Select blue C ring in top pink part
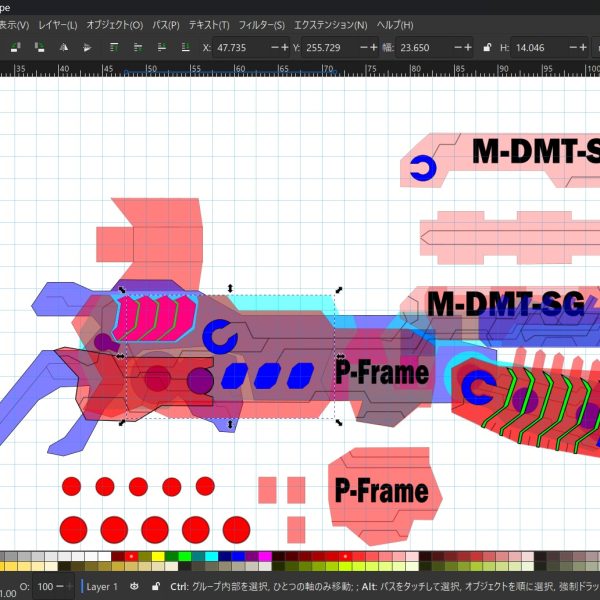600x600 pixels. coord(423,168)
